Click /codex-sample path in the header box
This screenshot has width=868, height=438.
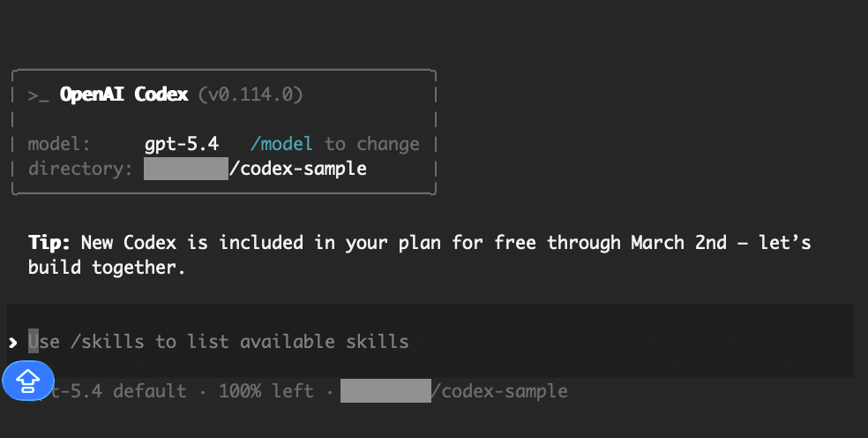tap(297, 168)
